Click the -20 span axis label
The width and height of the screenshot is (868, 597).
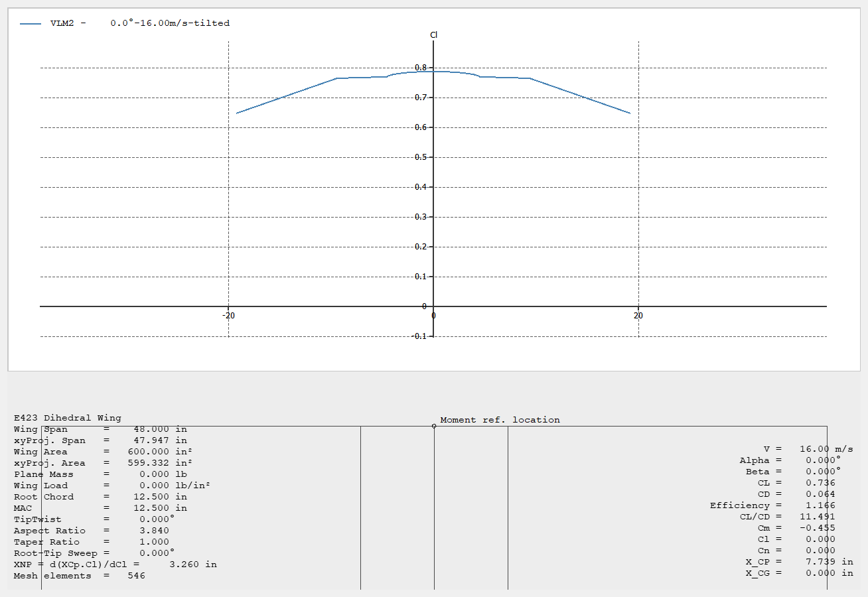click(229, 315)
